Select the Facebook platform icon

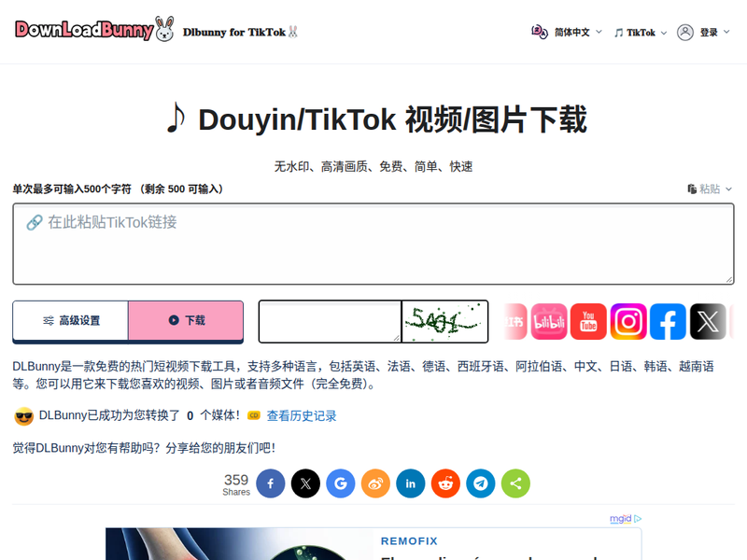pyautogui.click(x=668, y=321)
